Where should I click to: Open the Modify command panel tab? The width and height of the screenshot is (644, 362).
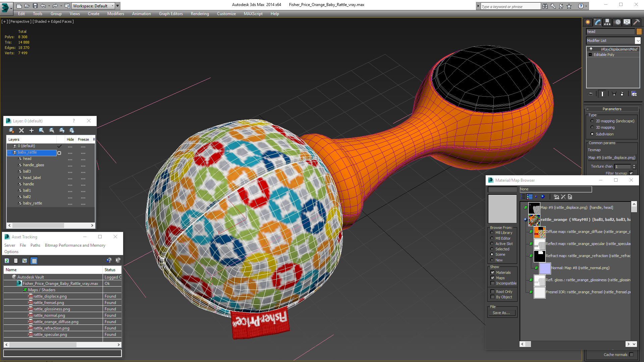point(598,22)
